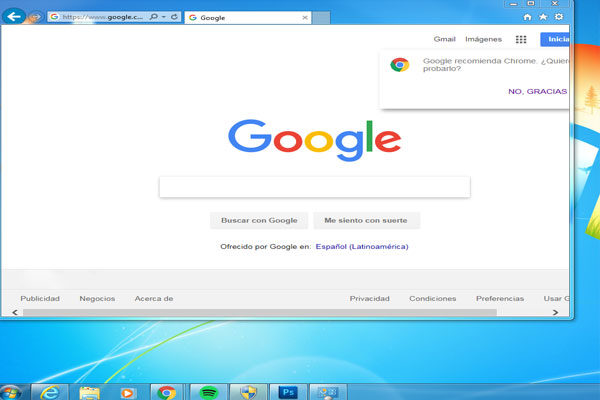The image size is (600, 400).
Task: Open Negocios footer link
Action: (97, 299)
